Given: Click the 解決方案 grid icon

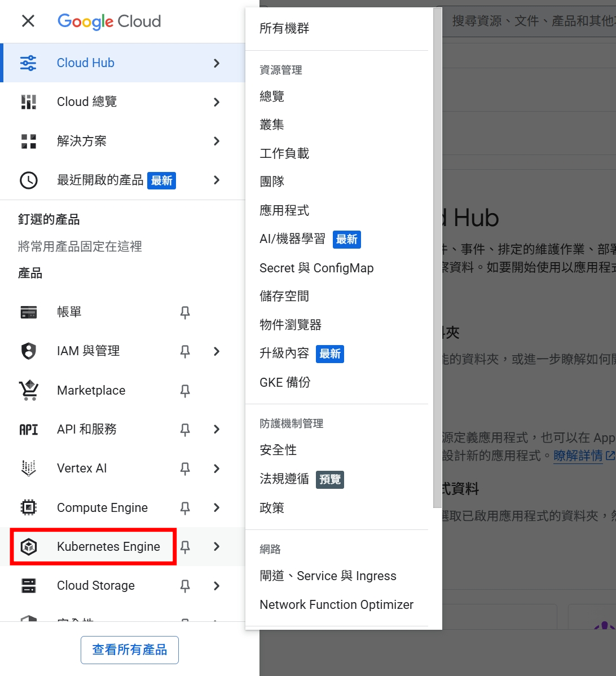Looking at the screenshot, I should pos(28,141).
